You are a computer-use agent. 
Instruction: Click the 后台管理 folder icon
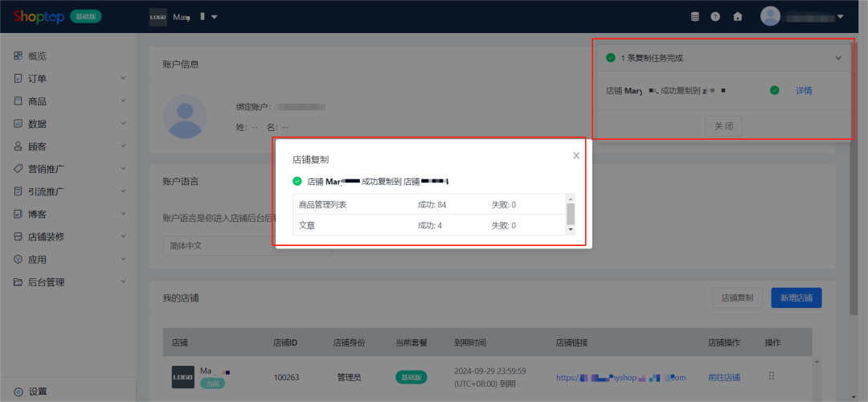[x=18, y=282]
